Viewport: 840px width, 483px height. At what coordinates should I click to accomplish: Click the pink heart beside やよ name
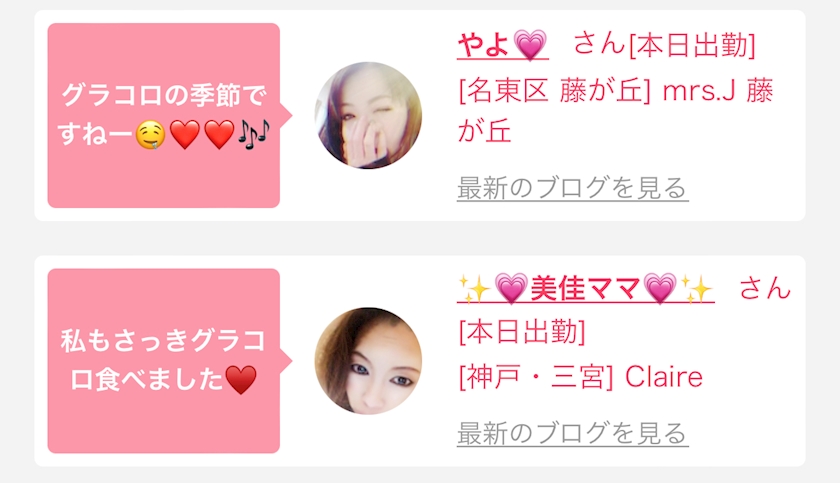coord(530,44)
